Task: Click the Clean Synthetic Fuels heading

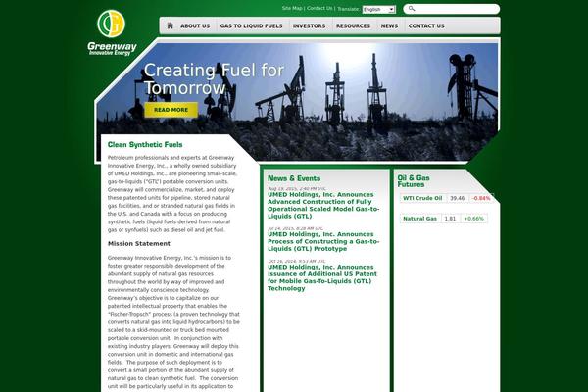Action: coord(145,144)
